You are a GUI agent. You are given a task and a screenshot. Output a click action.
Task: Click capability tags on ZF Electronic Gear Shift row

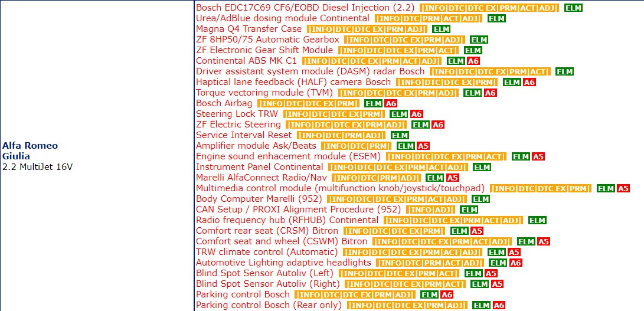click(x=398, y=51)
